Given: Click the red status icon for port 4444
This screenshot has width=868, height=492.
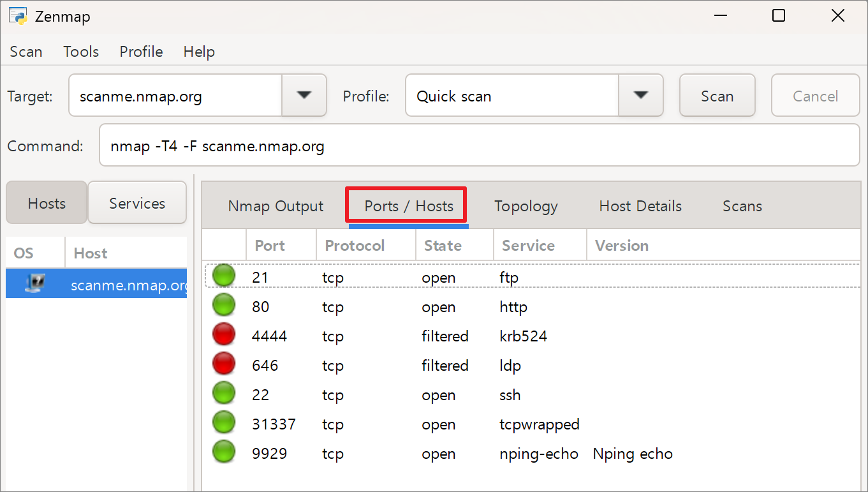Looking at the screenshot, I should click(x=224, y=335).
